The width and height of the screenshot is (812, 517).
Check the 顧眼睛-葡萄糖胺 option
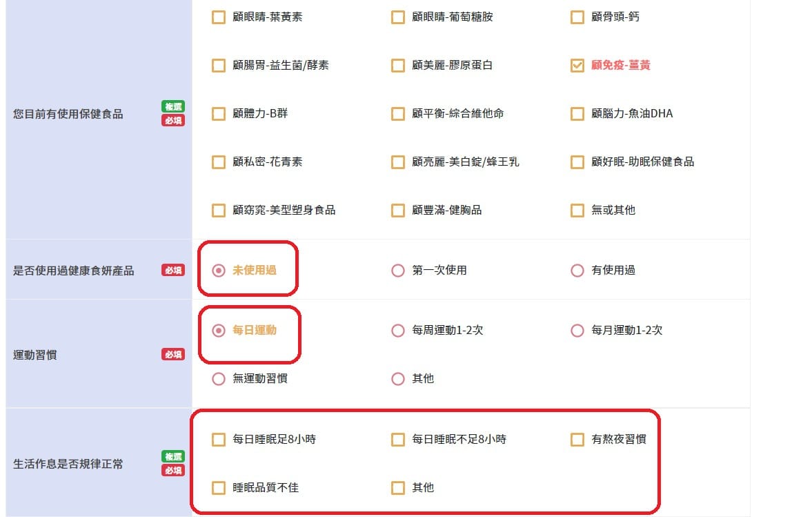pos(398,17)
